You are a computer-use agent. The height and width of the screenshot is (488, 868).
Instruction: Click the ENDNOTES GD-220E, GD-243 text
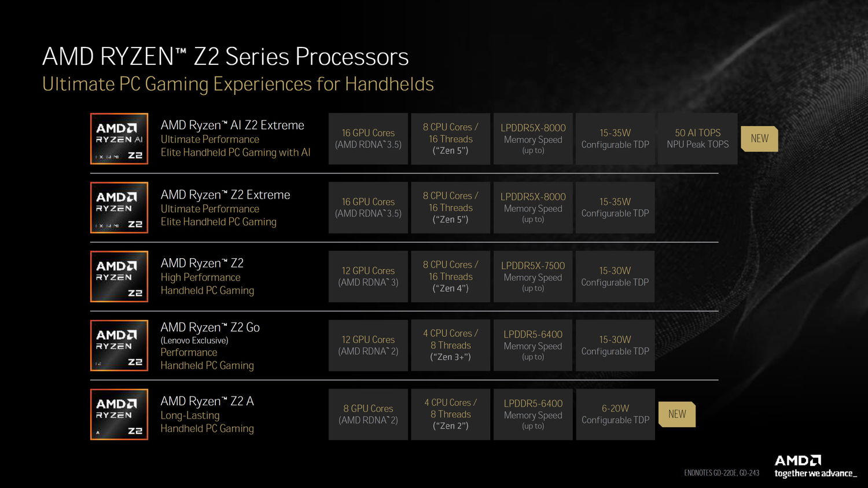tap(721, 473)
